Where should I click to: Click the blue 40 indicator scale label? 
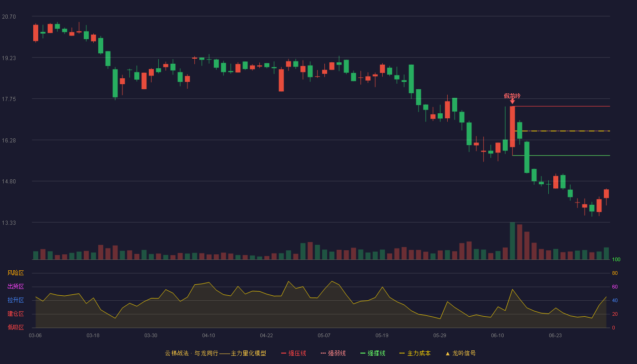[615, 300]
